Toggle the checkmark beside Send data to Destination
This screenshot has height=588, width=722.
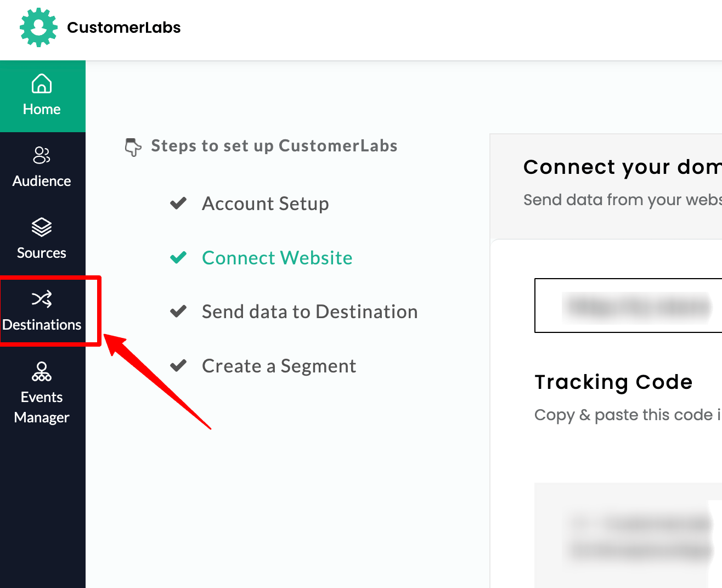point(178,311)
